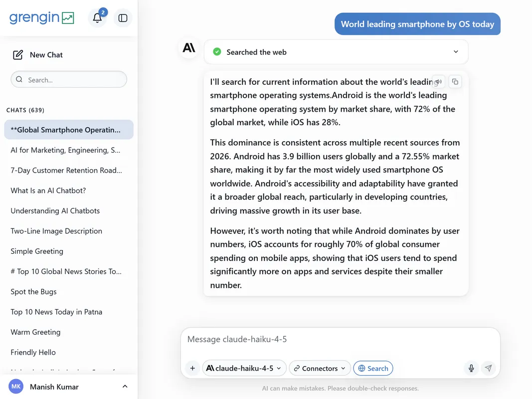The height and width of the screenshot is (399, 532).
Task: Open the Global Smartphone Operatin... chat
Action: [69, 130]
